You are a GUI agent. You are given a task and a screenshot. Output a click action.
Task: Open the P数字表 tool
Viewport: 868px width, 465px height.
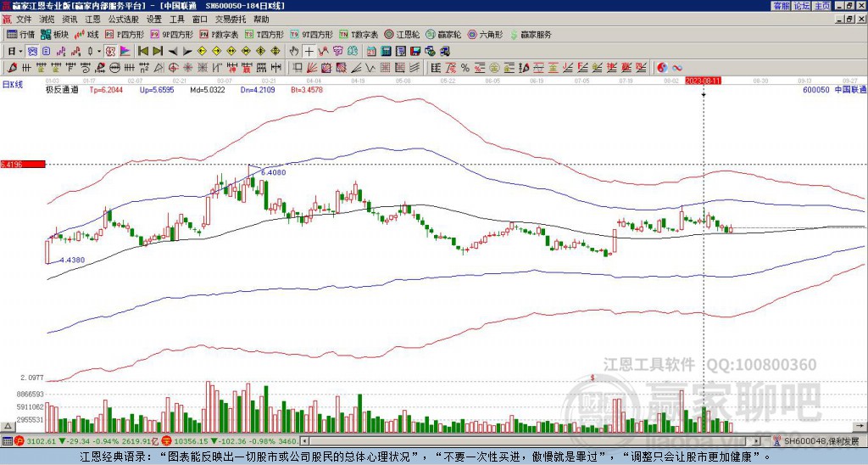pos(220,34)
